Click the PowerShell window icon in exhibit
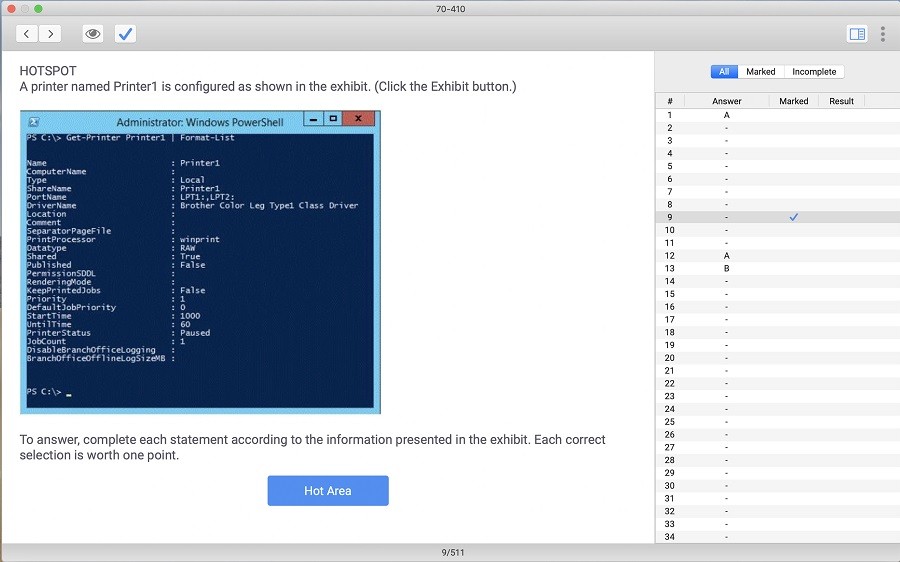The width and height of the screenshot is (900, 562). [x=34, y=122]
